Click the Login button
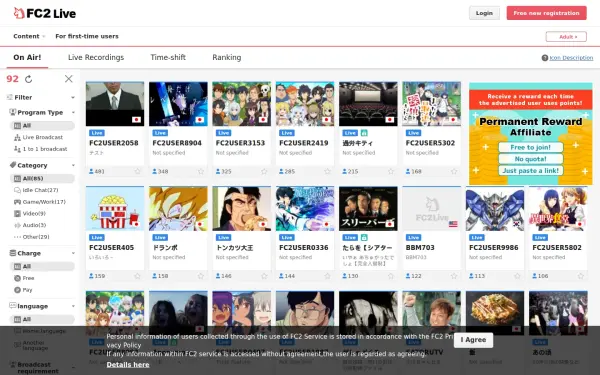 pyautogui.click(x=484, y=13)
